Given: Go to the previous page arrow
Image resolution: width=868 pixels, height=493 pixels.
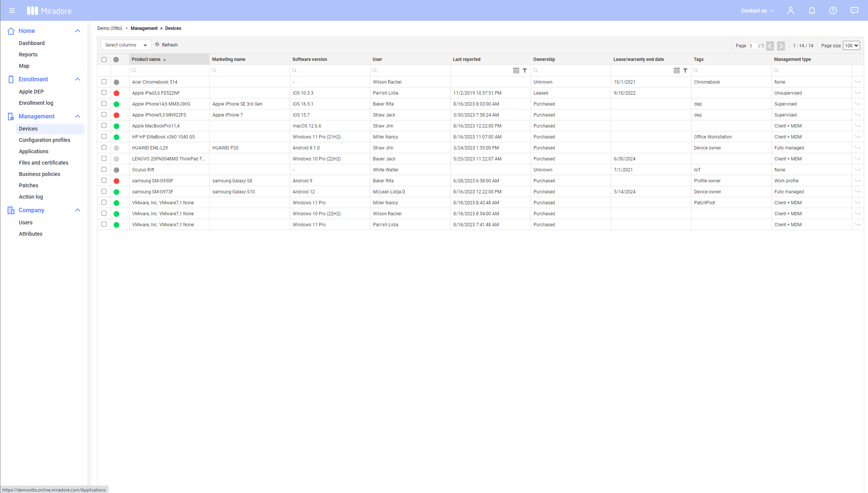Looking at the screenshot, I should (x=770, y=46).
